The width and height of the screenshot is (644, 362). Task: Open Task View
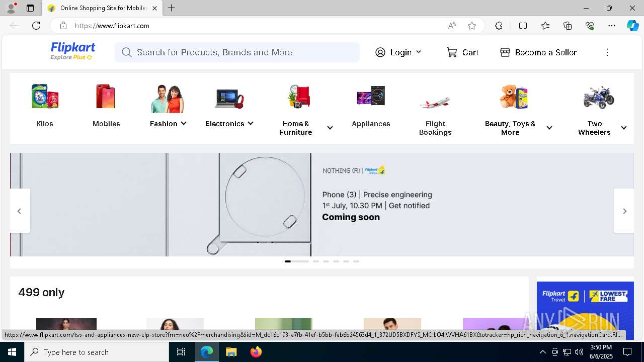pyautogui.click(x=181, y=352)
